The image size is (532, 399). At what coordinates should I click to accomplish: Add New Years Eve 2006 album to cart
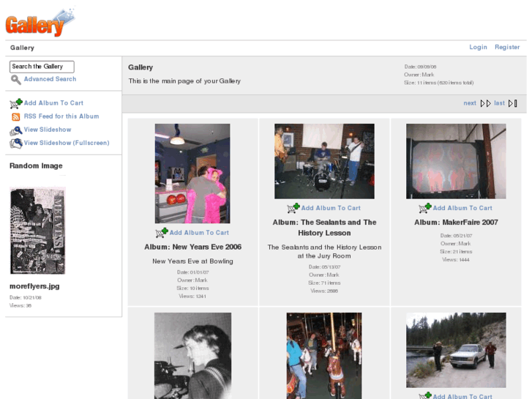click(x=199, y=233)
